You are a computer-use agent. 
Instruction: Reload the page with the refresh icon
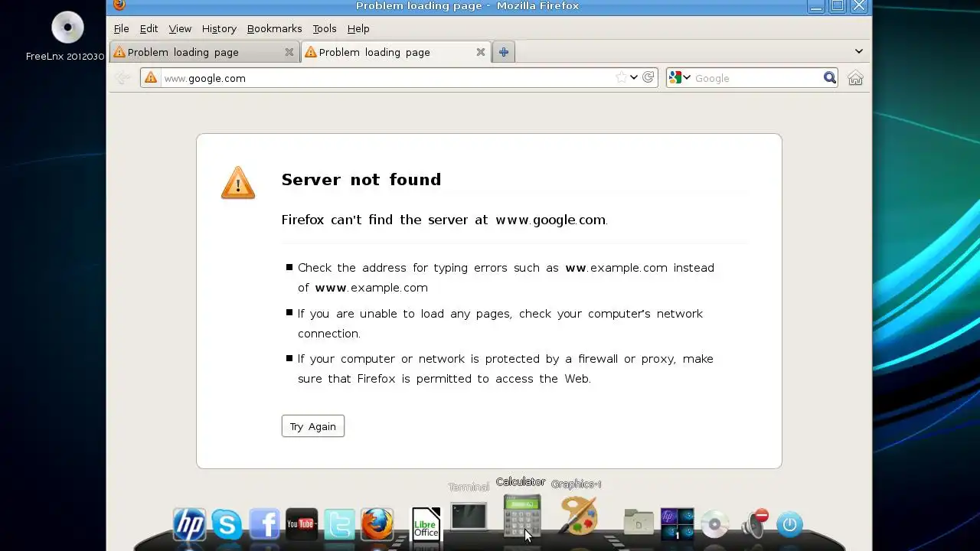click(648, 77)
